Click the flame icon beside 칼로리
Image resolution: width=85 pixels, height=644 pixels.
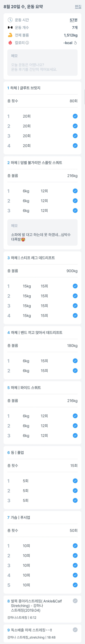coord(10,43)
